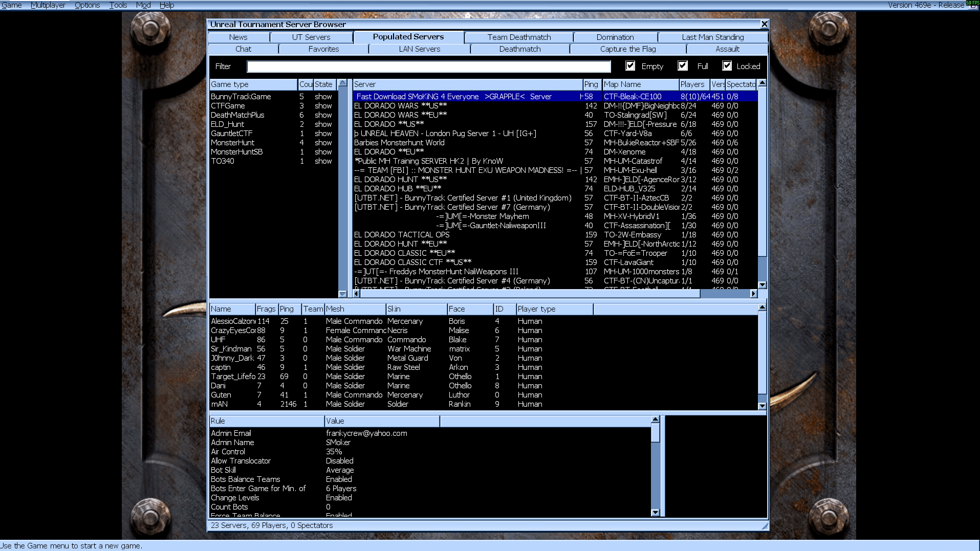This screenshot has height=551, width=980.
Task: Switch to the Chat tab
Action: [x=244, y=49]
